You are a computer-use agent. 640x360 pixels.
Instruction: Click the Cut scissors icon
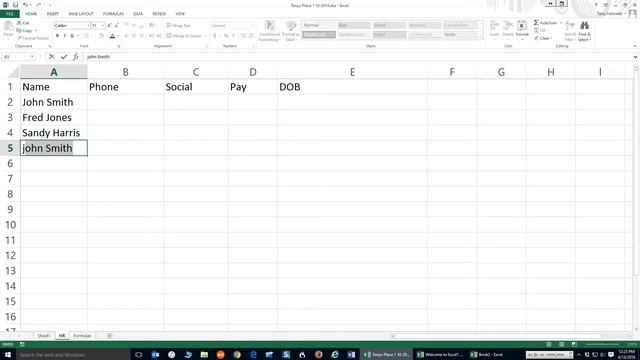(19, 23)
